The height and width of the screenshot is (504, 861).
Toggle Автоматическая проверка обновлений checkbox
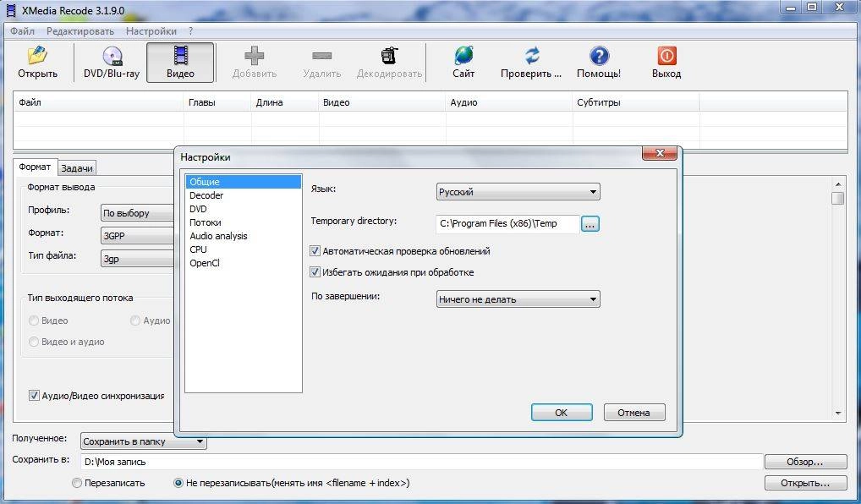pos(315,251)
